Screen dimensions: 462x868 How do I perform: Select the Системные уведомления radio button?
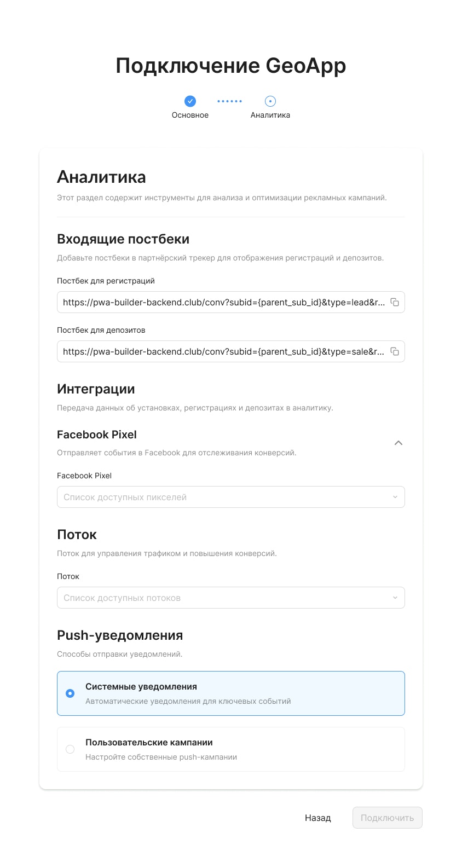point(70,693)
